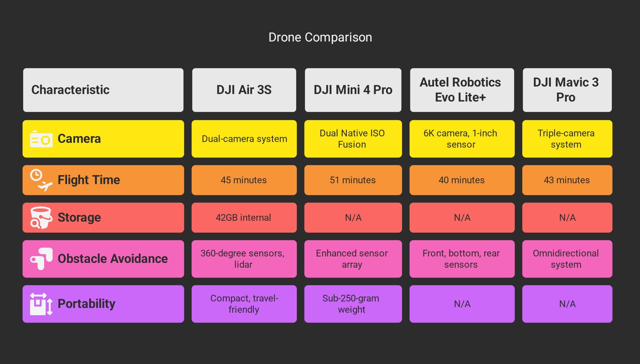The height and width of the screenshot is (364, 640).
Task: Select the DJI Mini 4 Pro header
Action: tap(353, 90)
